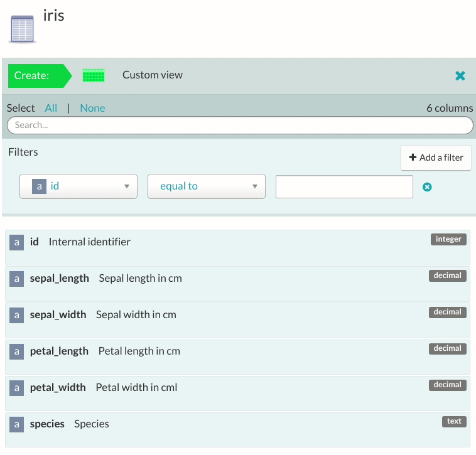476x455 pixels.
Task: Click the 'a' icon beside species column
Action: point(16,424)
